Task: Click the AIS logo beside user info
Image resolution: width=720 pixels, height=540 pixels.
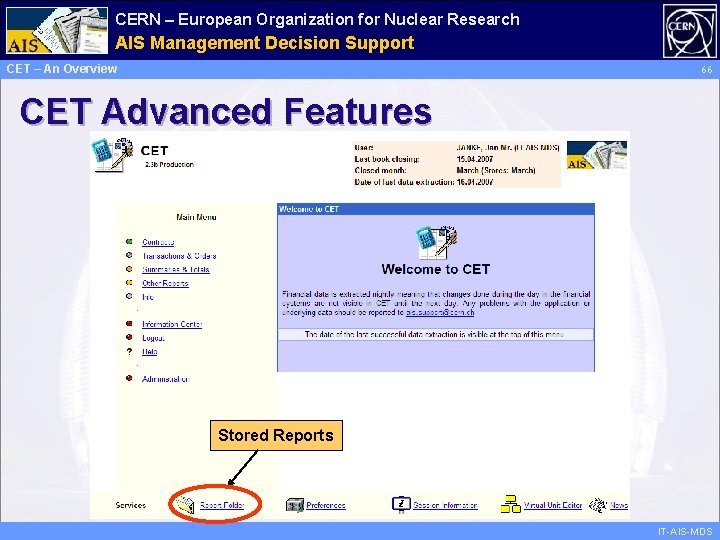Action: point(597,155)
